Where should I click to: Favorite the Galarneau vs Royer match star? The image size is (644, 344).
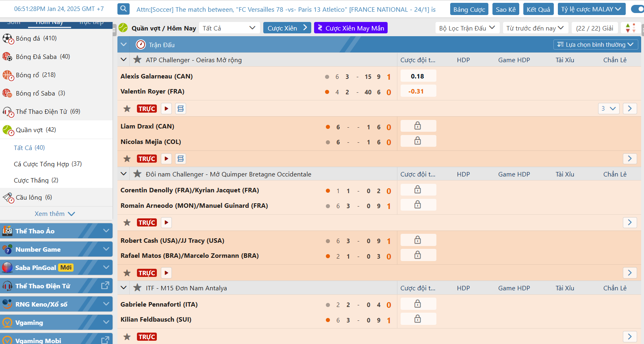(x=127, y=109)
